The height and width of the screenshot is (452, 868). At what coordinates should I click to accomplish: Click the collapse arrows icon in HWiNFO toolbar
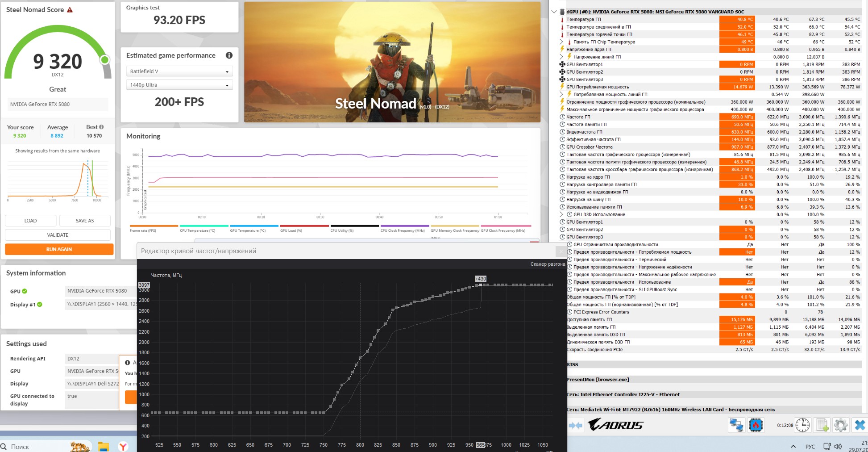(x=575, y=425)
